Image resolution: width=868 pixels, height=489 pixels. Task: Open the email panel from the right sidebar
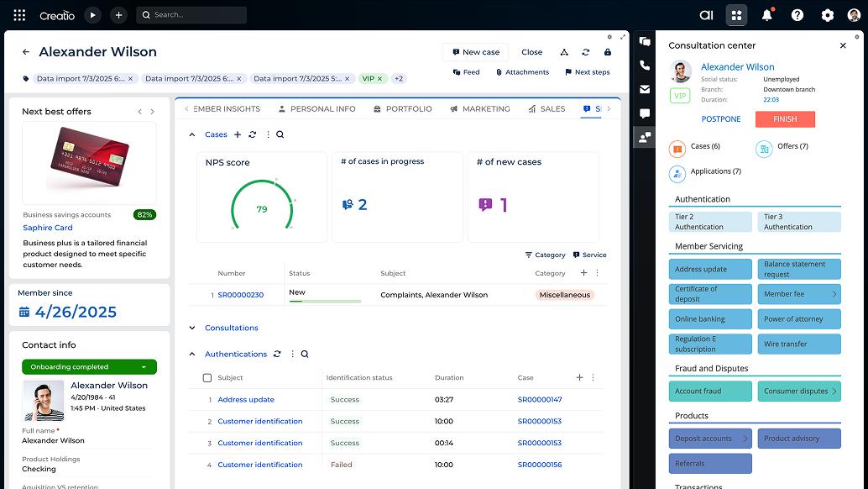tap(644, 87)
